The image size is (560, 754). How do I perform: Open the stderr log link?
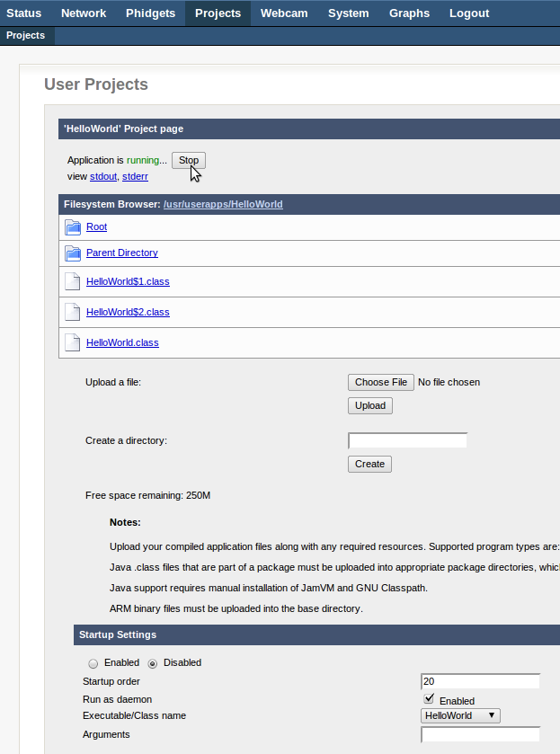point(136,177)
